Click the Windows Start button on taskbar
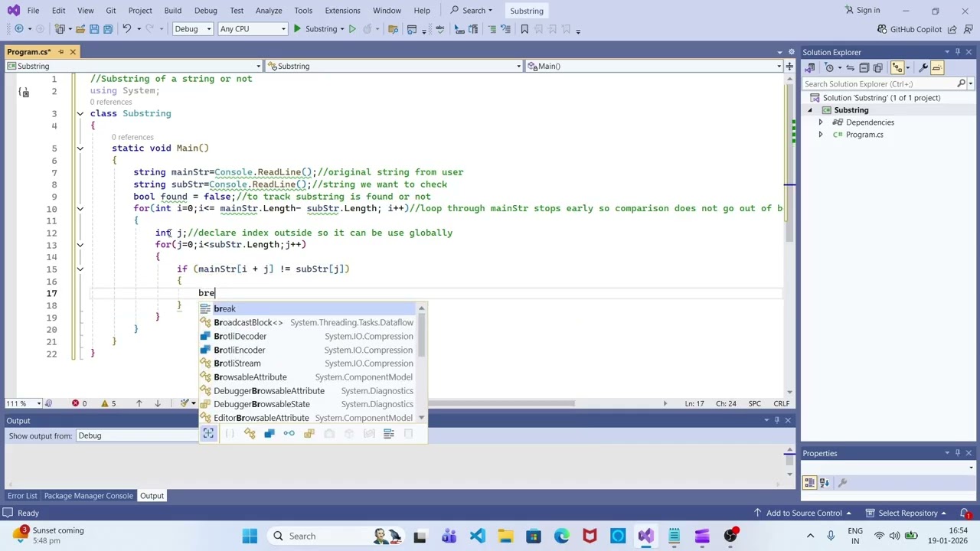Viewport: 980px width, 551px height. click(250, 536)
